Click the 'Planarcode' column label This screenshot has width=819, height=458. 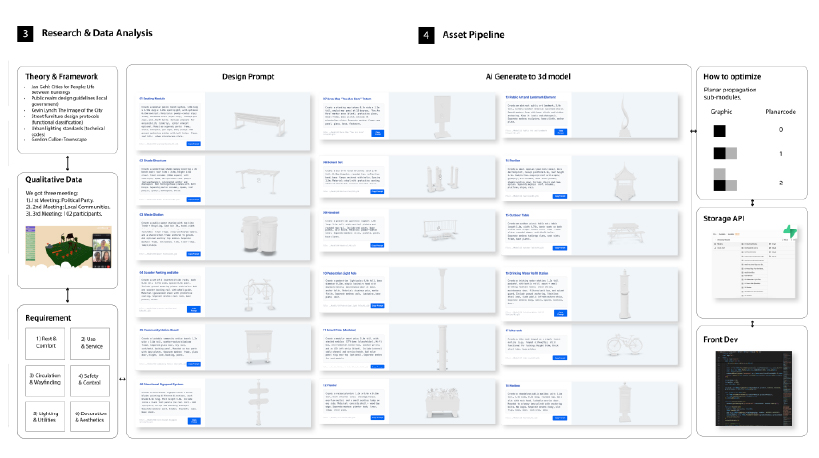tap(780, 112)
